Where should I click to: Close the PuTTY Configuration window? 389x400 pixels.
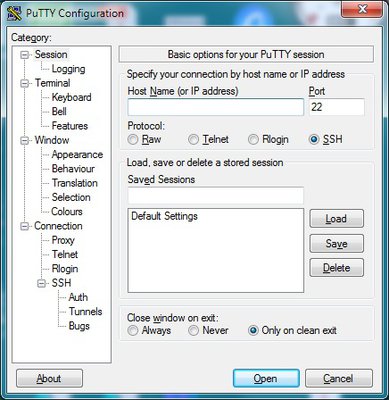coord(362,9)
